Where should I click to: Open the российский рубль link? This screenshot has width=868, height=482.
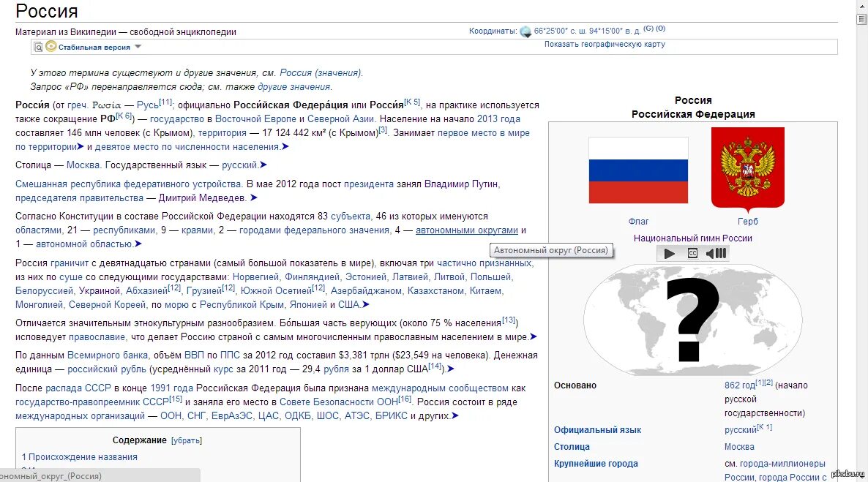107,369
